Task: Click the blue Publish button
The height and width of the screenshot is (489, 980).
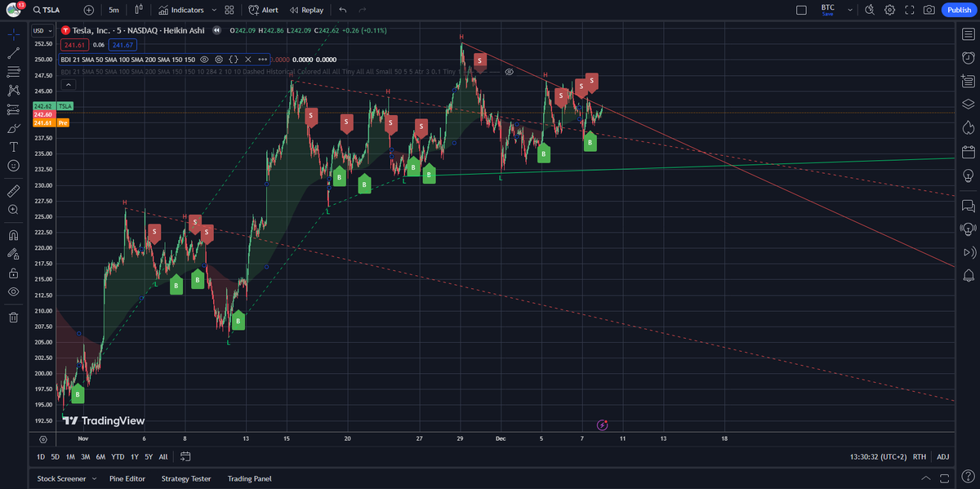Action: [x=958, y=10]
